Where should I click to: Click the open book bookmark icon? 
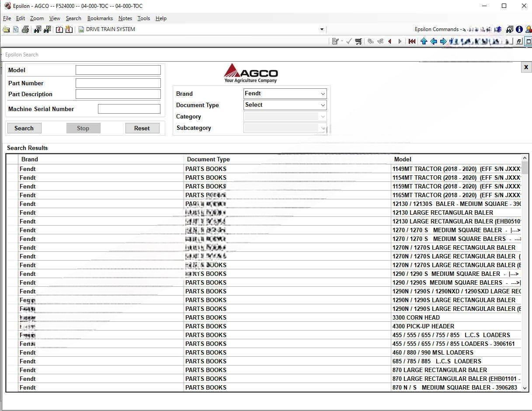point(59,29)
